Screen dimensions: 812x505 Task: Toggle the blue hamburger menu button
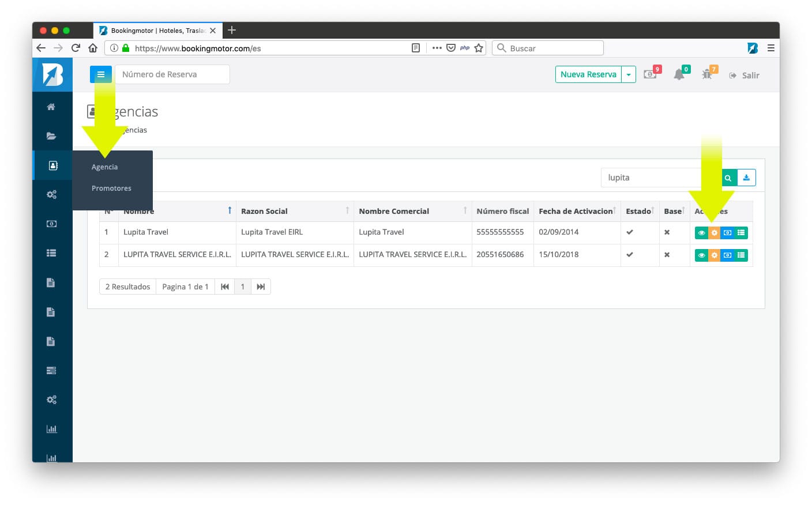coord(101,74)
